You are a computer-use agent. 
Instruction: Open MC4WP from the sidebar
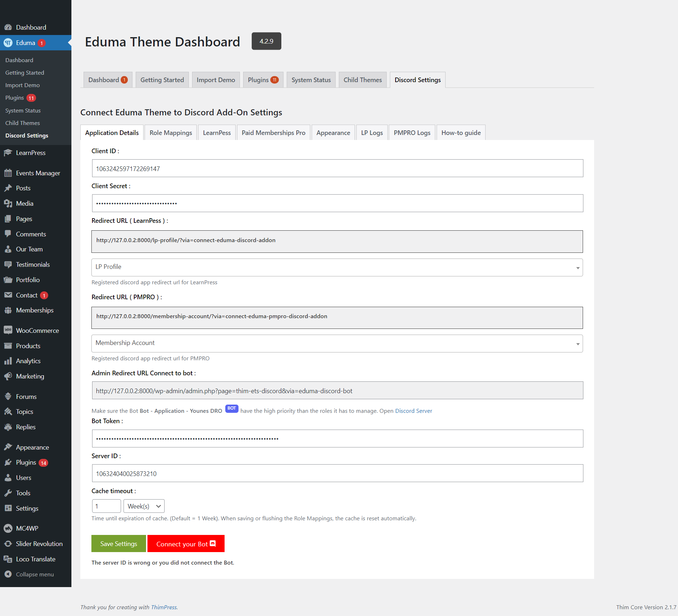[9, 528]
